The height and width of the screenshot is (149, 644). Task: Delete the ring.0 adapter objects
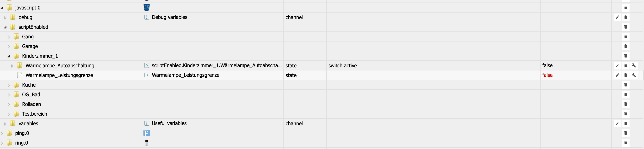(625, 143)
